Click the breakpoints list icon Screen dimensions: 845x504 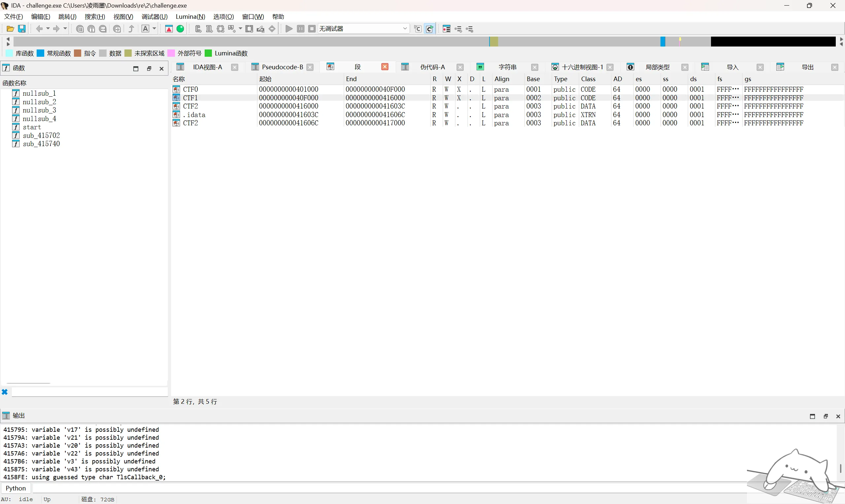447,29
